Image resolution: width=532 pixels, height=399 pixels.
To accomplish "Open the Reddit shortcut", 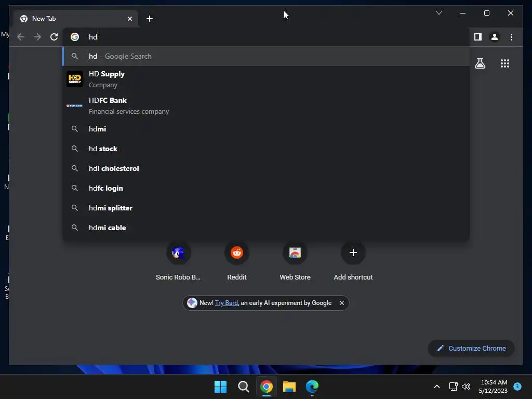I will [x=237, y=261].
